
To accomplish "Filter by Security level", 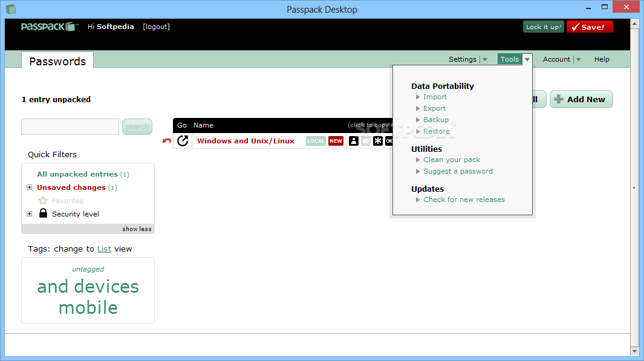I will (76, 214).
